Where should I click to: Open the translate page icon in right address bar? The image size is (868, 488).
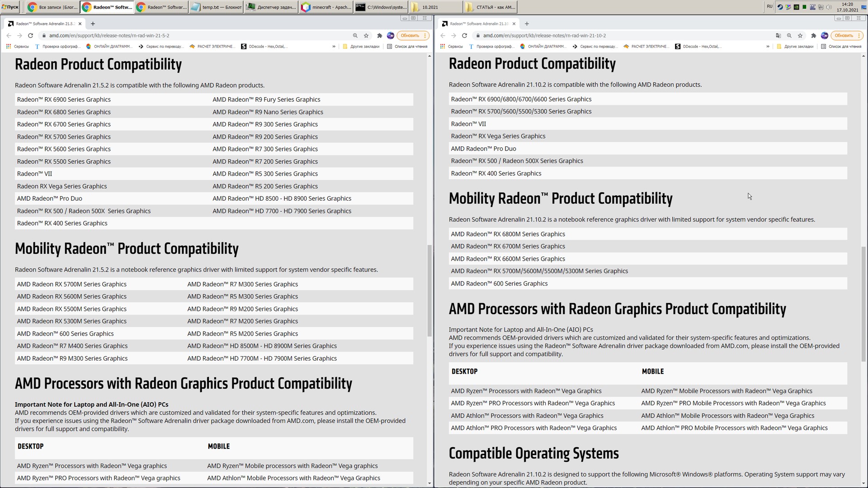[778, 36]
